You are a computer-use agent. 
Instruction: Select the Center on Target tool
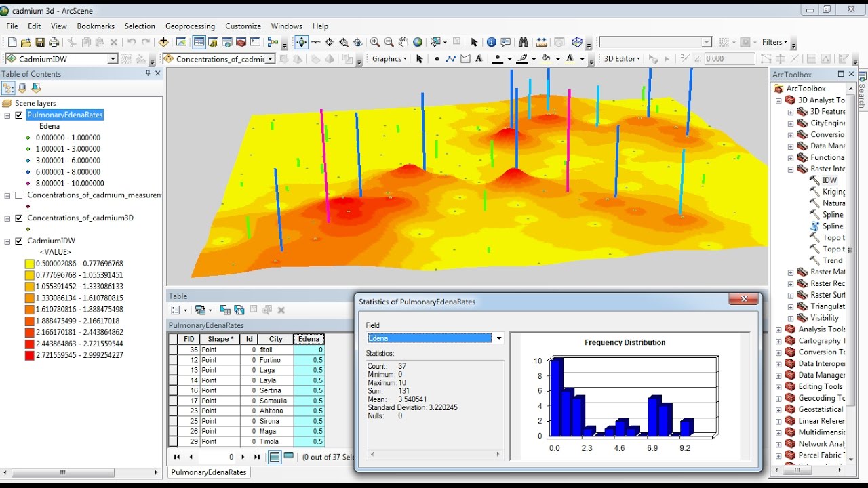[330, 42]
